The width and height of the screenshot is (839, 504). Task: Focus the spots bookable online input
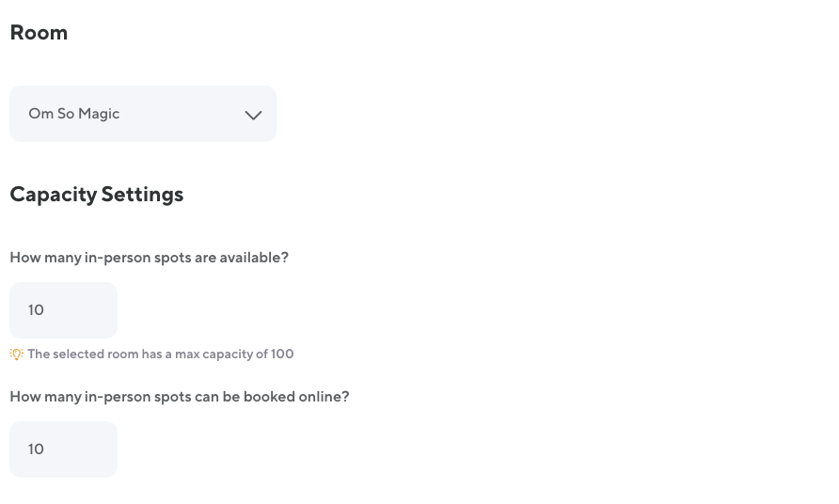pos(63,449)
